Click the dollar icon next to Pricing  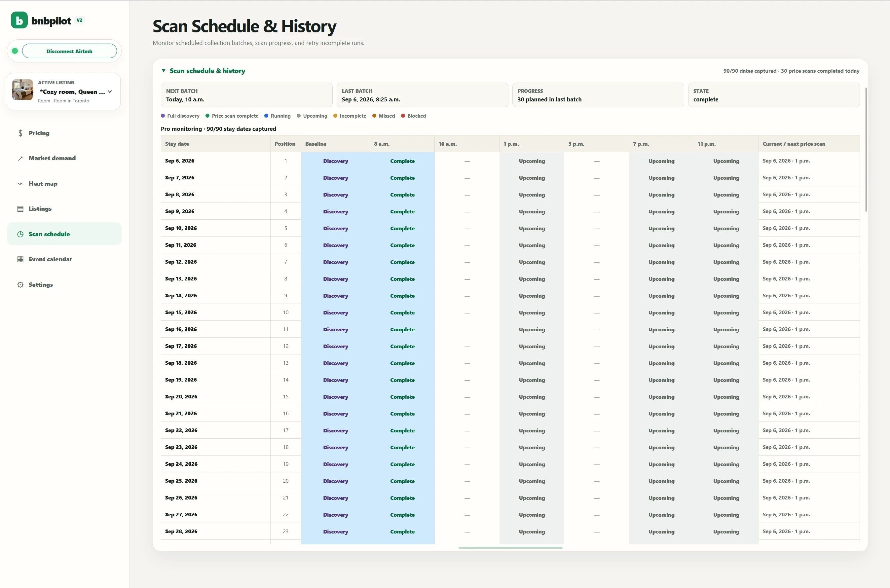pyautogui.click(x=20, y=133)
